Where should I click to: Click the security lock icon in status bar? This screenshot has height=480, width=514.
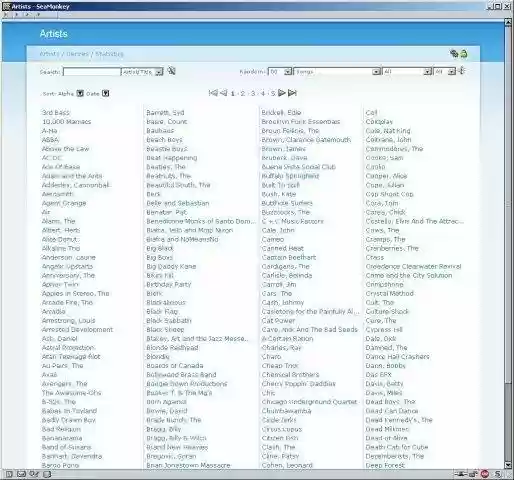[x=473, y=474]
